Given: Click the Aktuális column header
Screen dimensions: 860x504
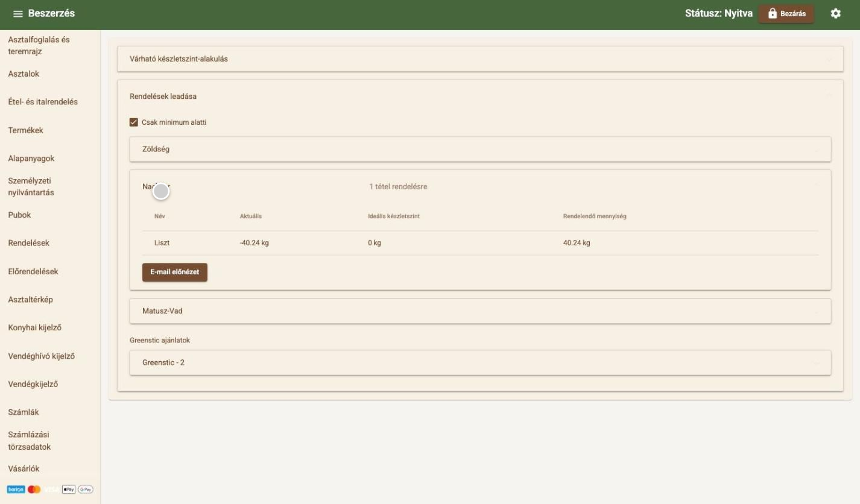Looking at the screenshot, I should pos(251,216).
